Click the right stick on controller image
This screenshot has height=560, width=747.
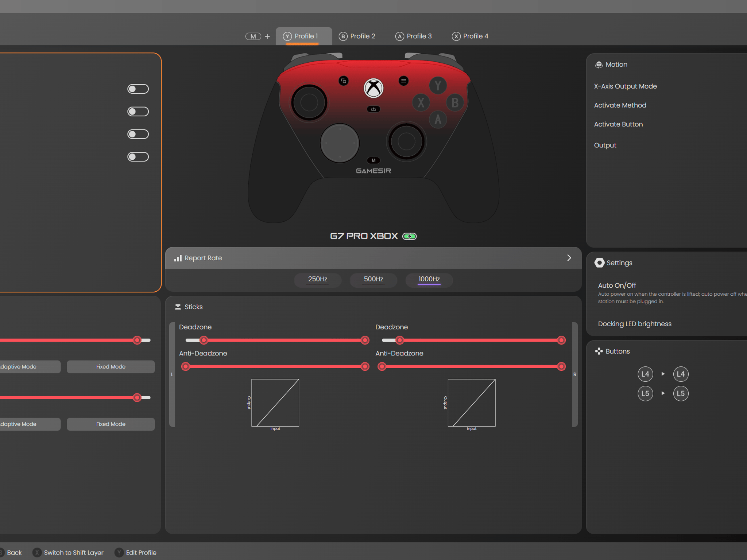(406, 141)
